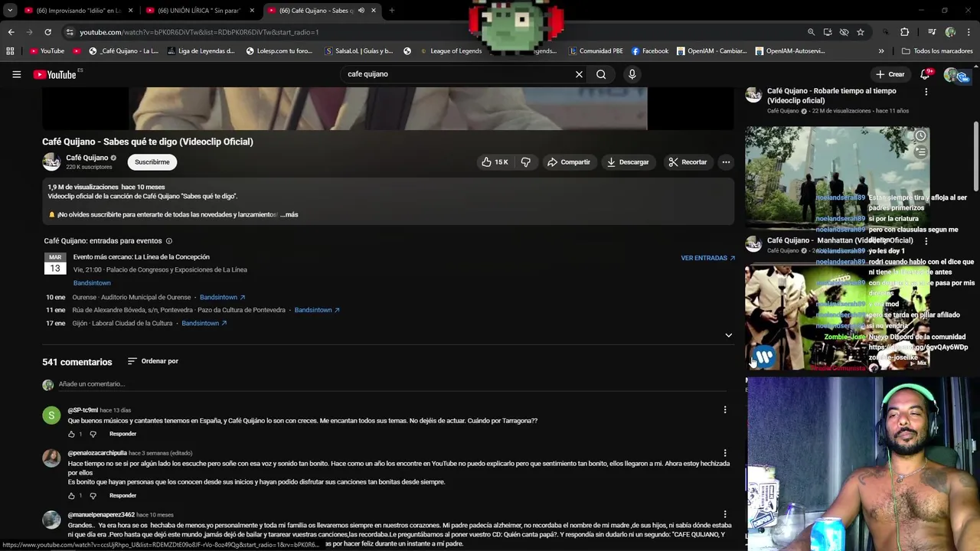Open options menu for @manuelpenaperez3462 comment
Image resolution: width=980 pixels, height=551 pixels.
(725, 514)
